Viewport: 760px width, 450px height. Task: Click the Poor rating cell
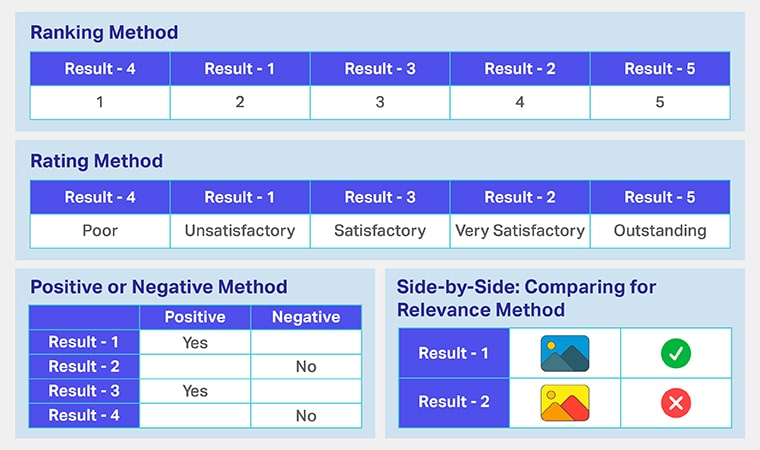pos(100,230)
